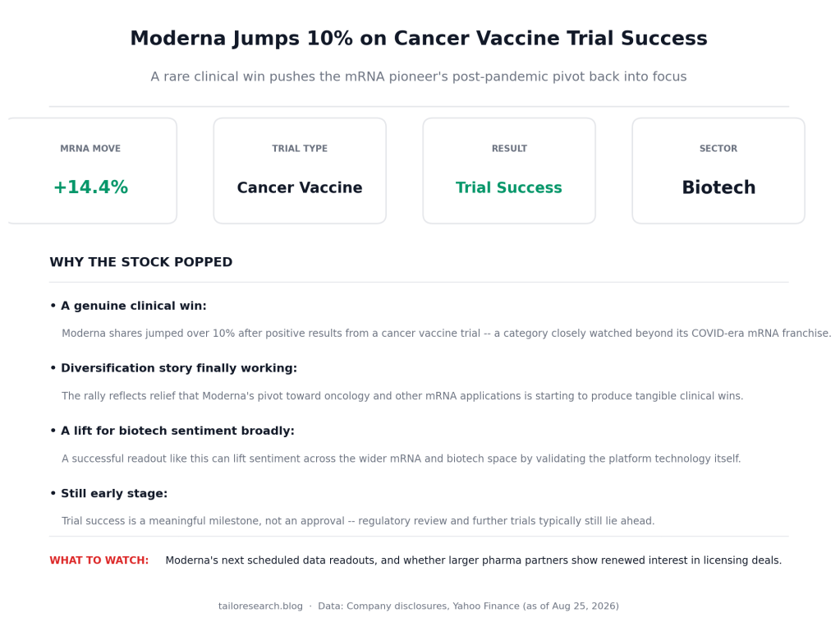840x627 pixels.
Task: Click the 'Still early stage' bullet heading
Action: pyautogui.click(x=108, y=493)
